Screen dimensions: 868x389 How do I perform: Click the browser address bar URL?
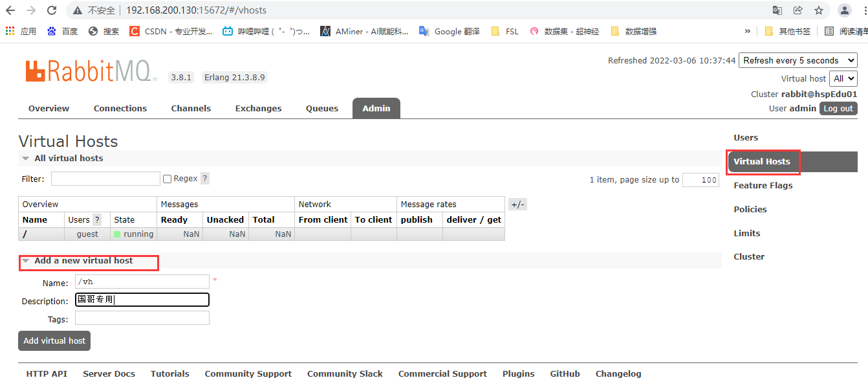point(196,10)
